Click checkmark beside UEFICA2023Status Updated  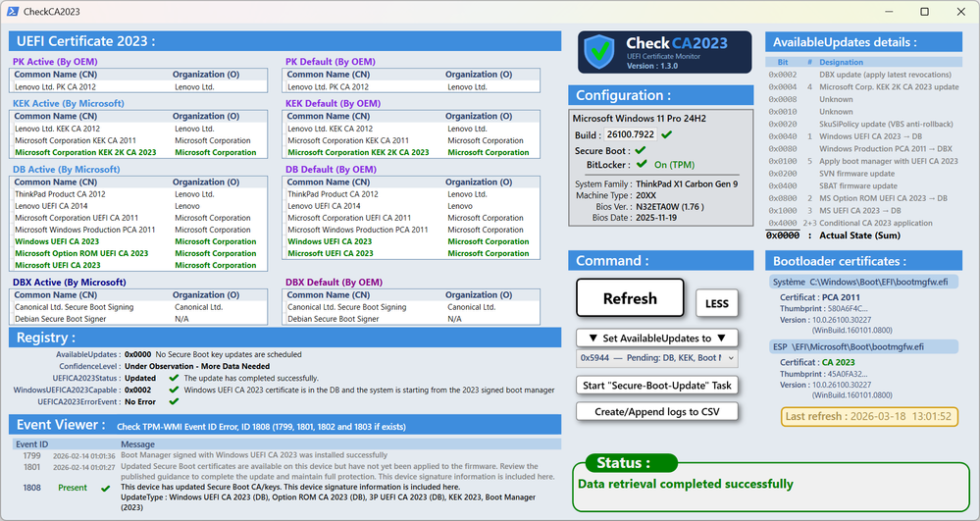[x=174, y=378]
